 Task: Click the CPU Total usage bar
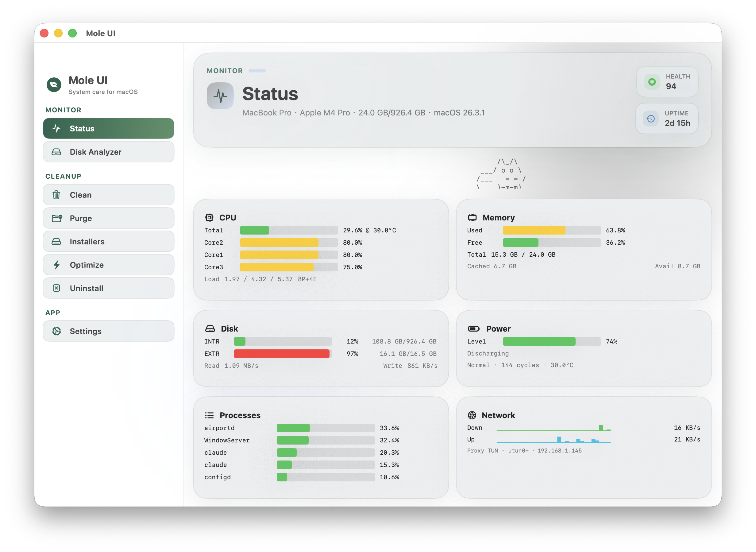click(289, 230)
